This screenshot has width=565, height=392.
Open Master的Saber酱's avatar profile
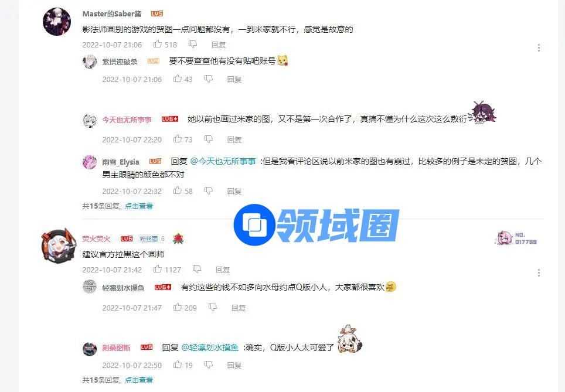pos(57,22)
